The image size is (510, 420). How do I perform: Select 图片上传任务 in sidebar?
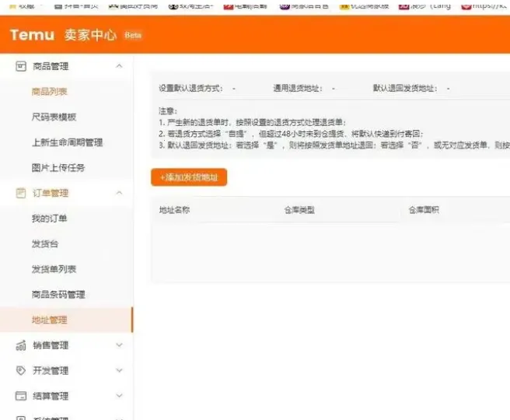coord(58,168)
